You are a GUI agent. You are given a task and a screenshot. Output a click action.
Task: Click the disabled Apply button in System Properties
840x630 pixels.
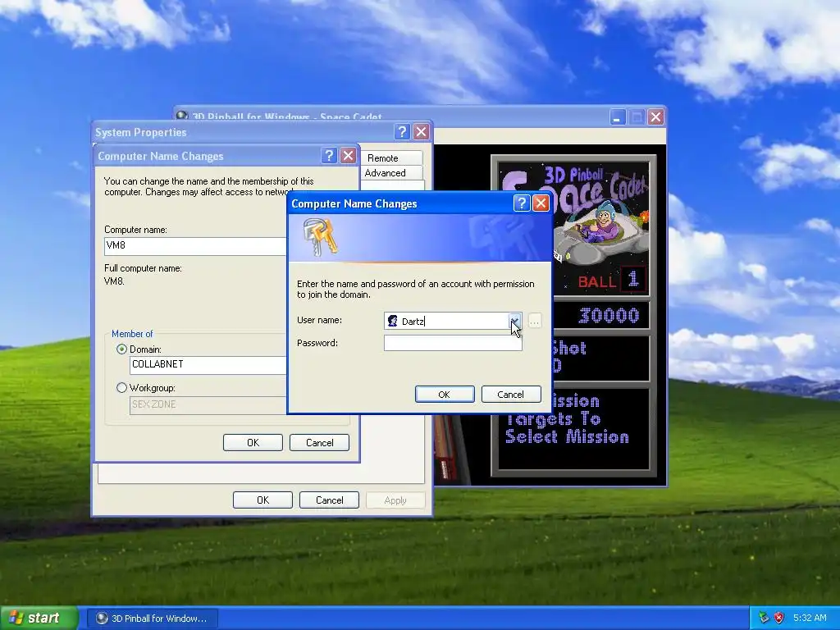point(395,500)
